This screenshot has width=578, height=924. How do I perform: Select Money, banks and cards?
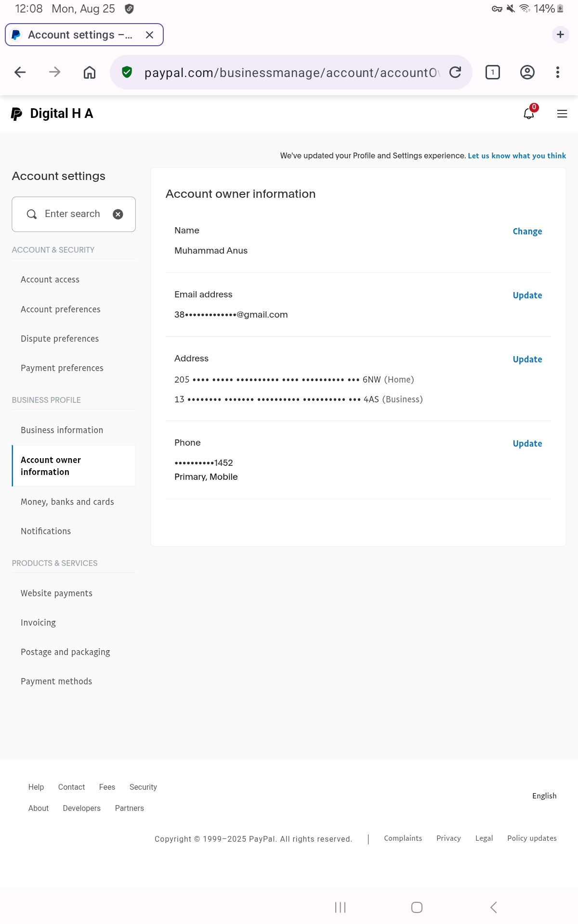tap(67, 502)
